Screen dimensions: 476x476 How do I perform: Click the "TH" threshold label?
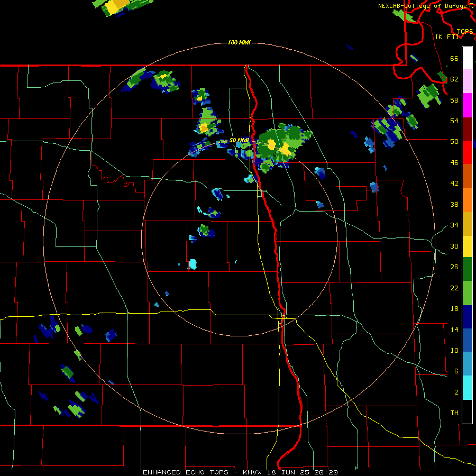coord(454,413)
